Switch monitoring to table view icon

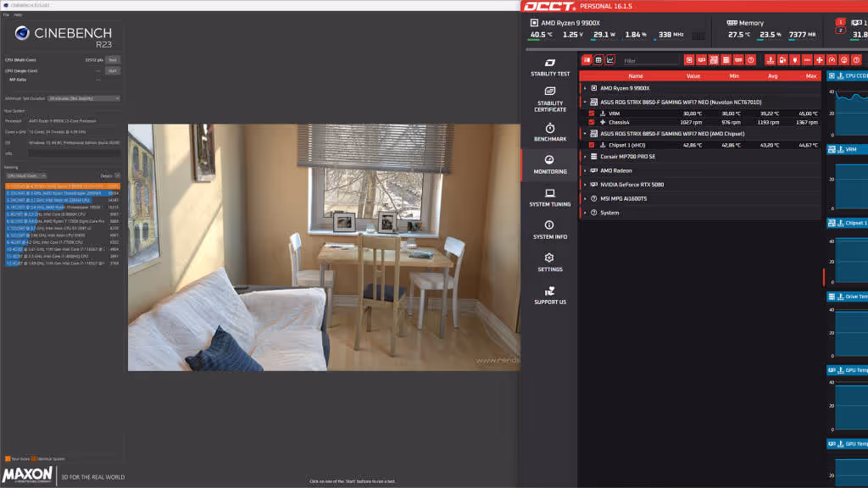[598, 60]
